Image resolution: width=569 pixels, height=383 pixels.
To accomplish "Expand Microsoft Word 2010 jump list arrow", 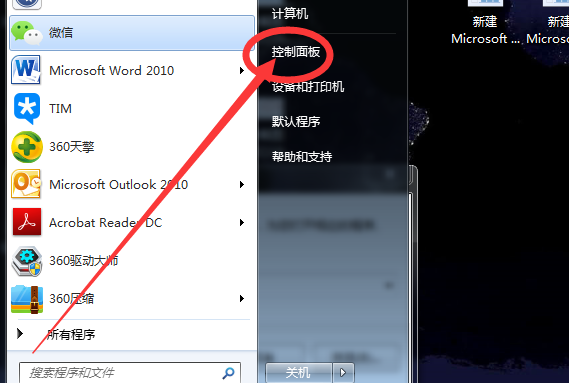I will click(242, 70).
